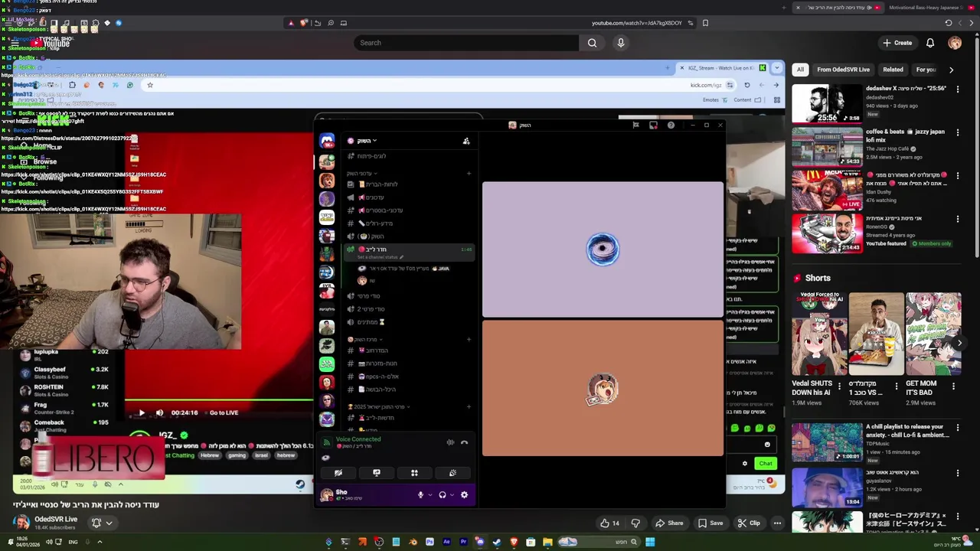Open coffee & beats jazzy japan video
This screenshot has width=980, height=551.
coord(826,147)
